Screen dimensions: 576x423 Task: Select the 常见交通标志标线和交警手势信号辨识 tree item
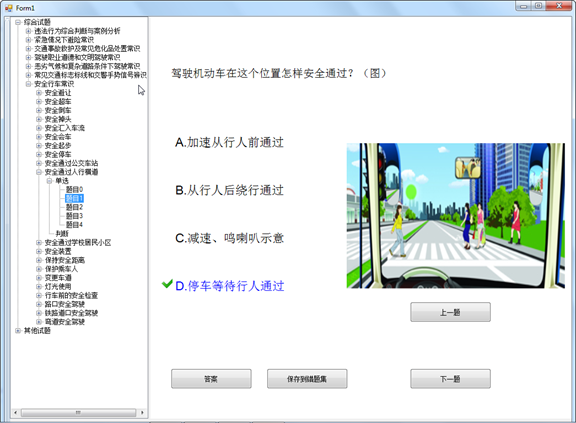pos(90,75)
